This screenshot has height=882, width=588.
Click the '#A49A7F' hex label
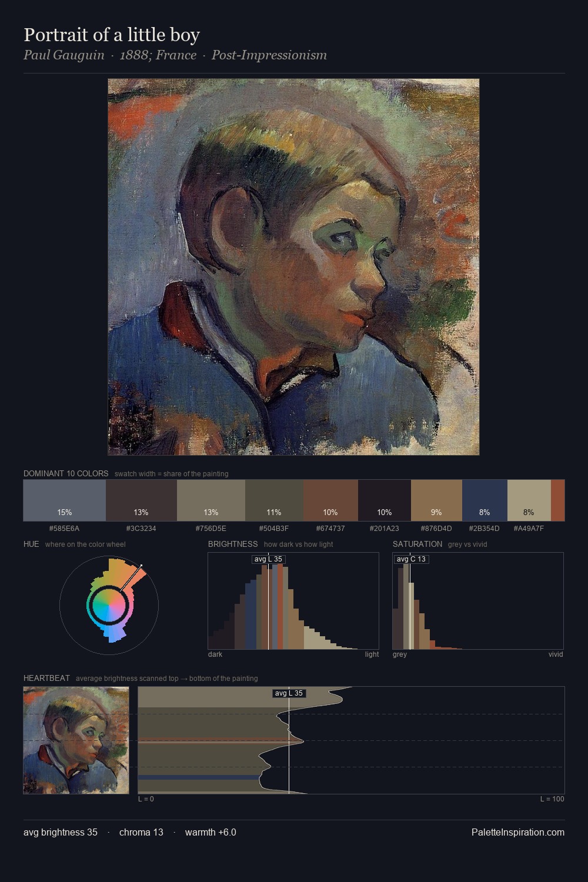click(529, 528)
